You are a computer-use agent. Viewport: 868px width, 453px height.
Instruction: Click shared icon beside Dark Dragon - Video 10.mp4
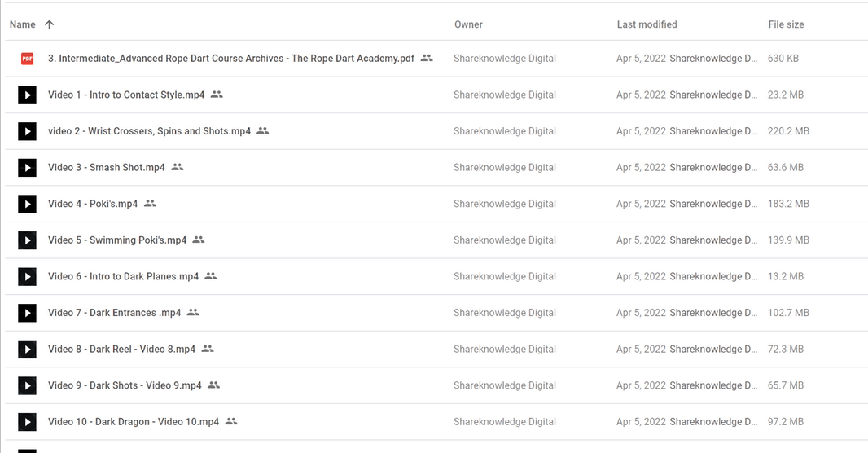click(230, 421)
